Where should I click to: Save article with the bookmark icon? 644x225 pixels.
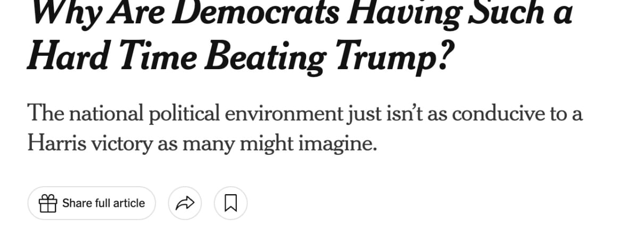(x=230, y=203)
